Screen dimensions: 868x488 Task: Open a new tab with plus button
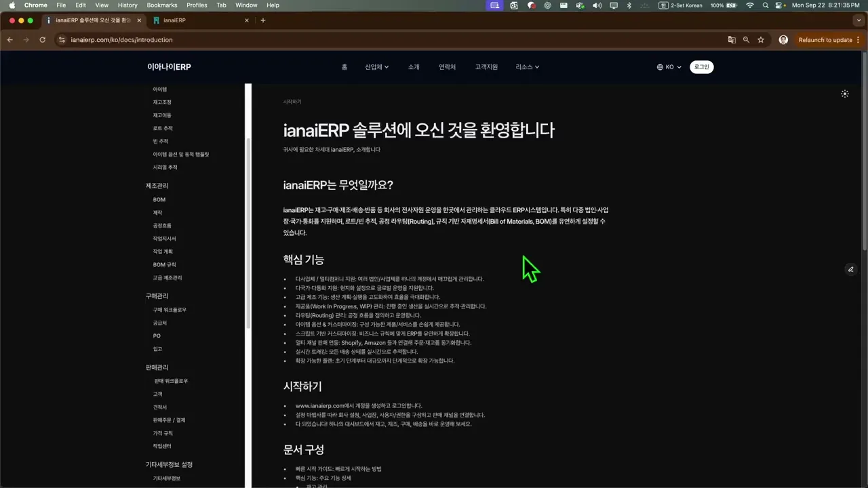coord(263,20)
